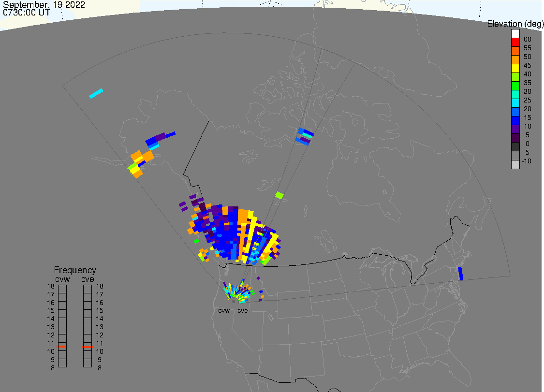Click the date text September, 19 2022
The height and width of the screenshot is (392, 544).
tap(44, 4)
